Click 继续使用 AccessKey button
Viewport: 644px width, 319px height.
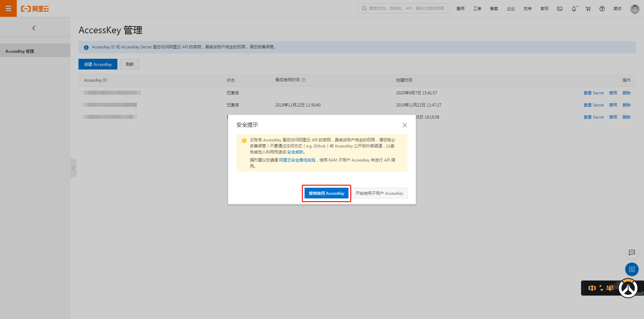point(326,193)
